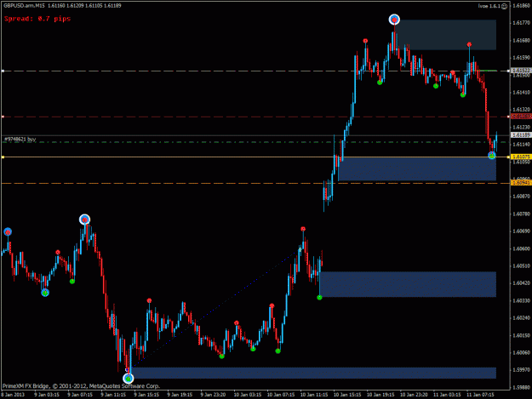
Task: Click the white-circled red marker at the 9 Jan 07:15 high
Action: point(84,219)
